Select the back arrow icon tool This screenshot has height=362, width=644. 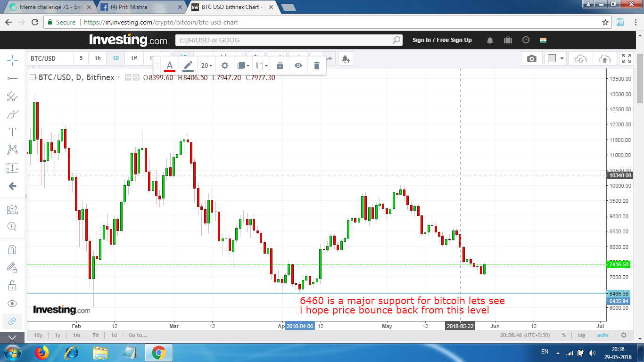click(x=12, y=186)
